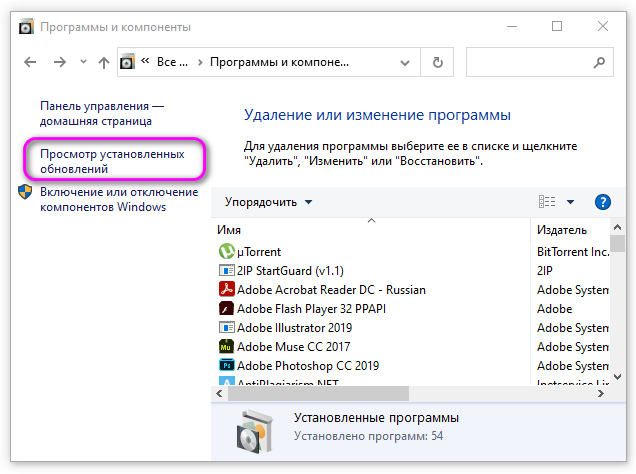
Task: Click the shield icon beside Windows components
Action: click(x=25, y=192)
